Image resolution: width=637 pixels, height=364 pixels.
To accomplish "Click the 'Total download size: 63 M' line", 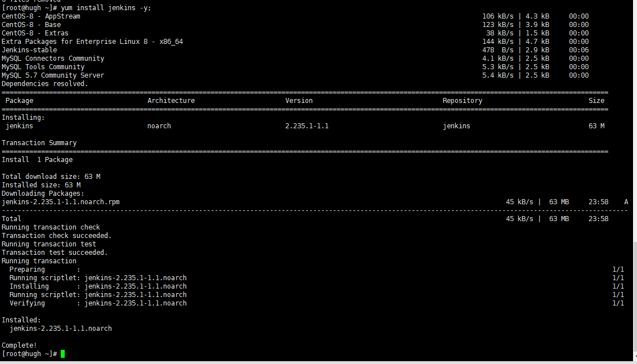I will point(51,177).
